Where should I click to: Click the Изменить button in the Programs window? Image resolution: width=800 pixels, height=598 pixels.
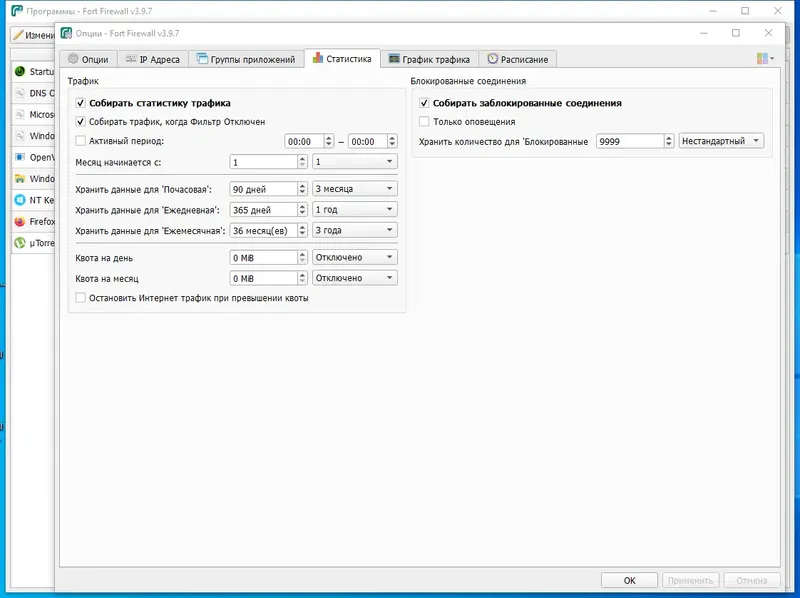click(33, 35)
